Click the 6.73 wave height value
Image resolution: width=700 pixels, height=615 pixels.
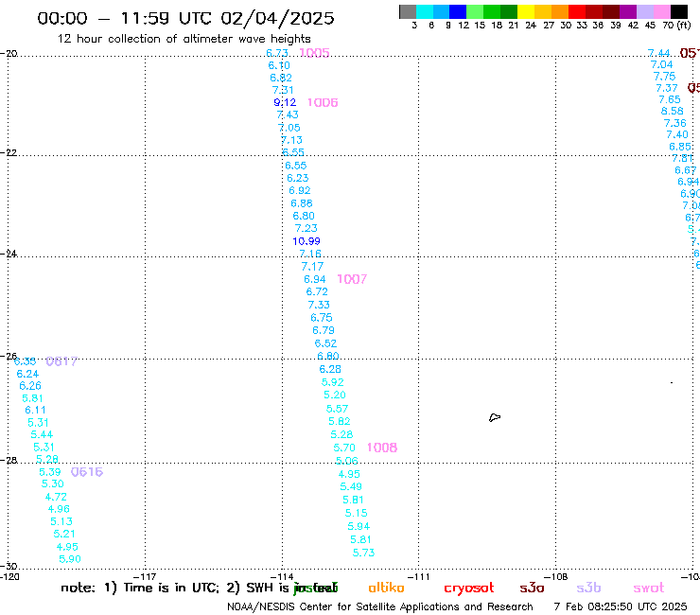pos(277,53)
